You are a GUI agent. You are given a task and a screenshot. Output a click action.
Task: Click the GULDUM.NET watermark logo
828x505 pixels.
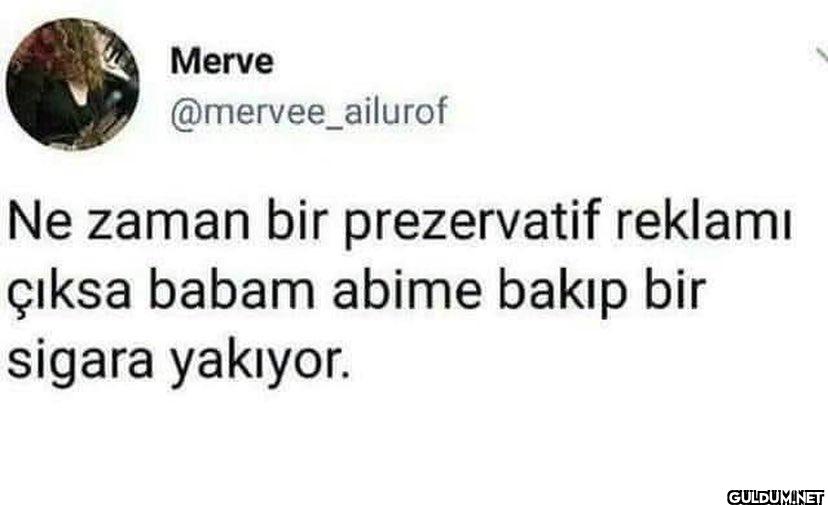(x=775, y=497)
